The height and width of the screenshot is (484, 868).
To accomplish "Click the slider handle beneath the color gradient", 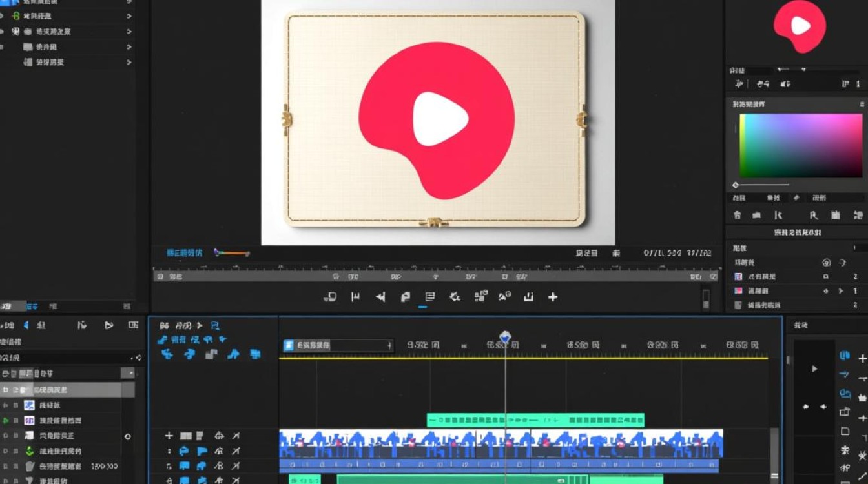I will coord(736,185).
